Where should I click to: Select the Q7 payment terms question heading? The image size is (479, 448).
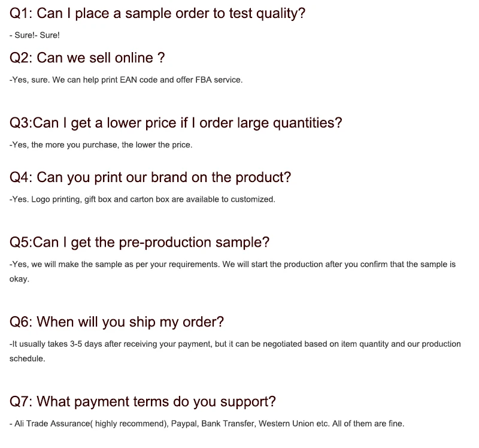(143, 401)
